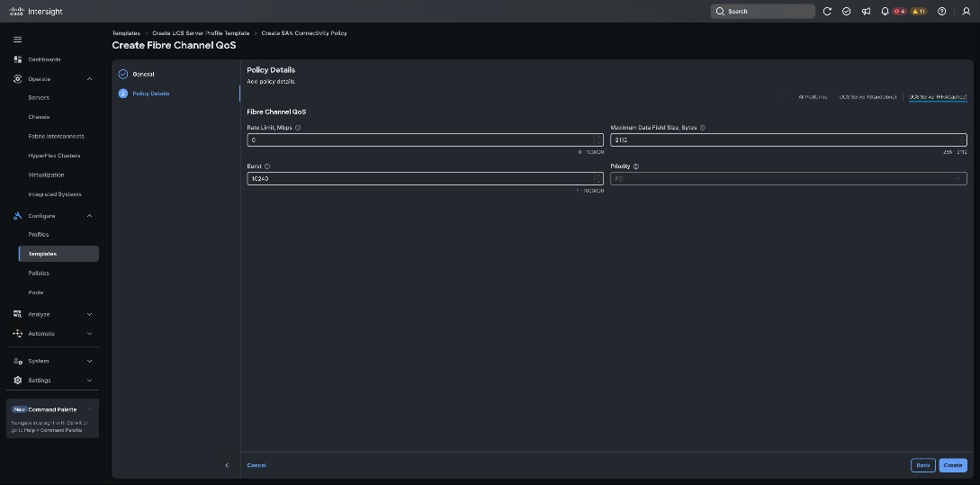Collapse the Operate section

pyautogui.click(x=89, y=79)
